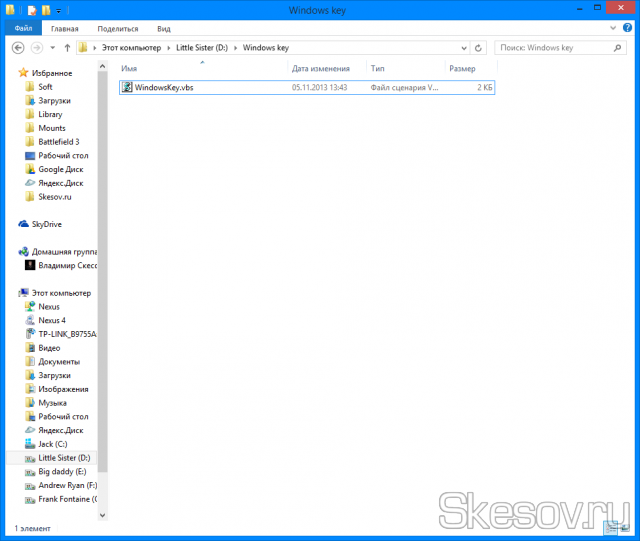Refresh the current folder view

[x=481, y=47]
